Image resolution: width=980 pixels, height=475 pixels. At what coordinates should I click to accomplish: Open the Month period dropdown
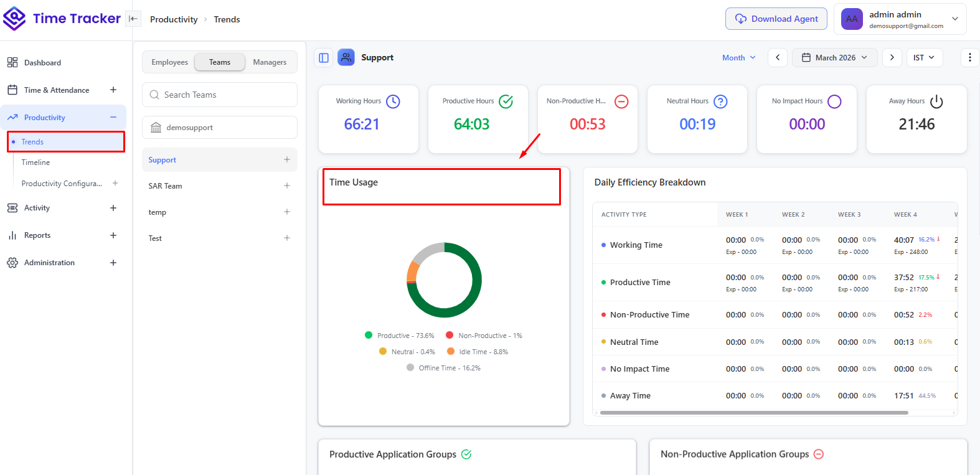(739, 57)
